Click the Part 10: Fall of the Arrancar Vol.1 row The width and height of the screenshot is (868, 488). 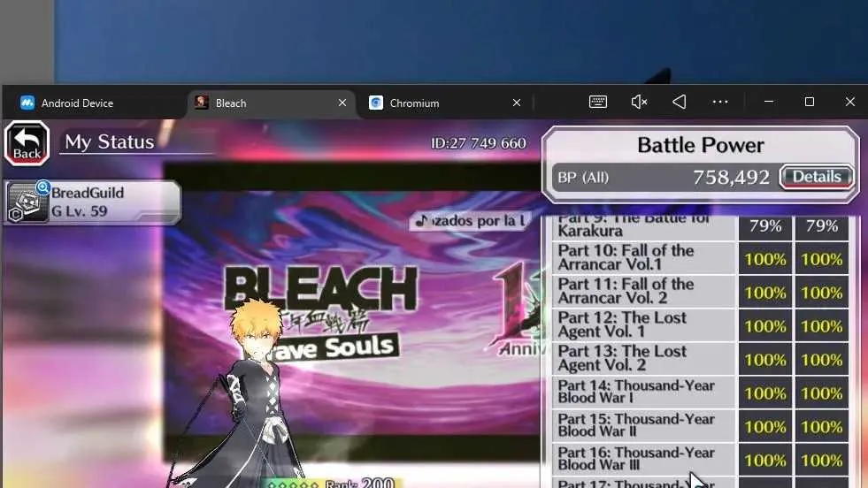point(700,258)
